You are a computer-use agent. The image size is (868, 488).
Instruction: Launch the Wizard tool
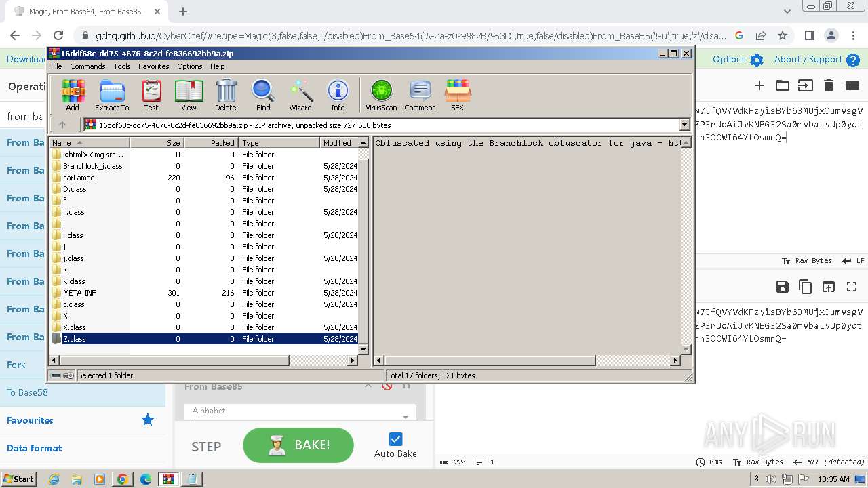click(x=300, y=95)
